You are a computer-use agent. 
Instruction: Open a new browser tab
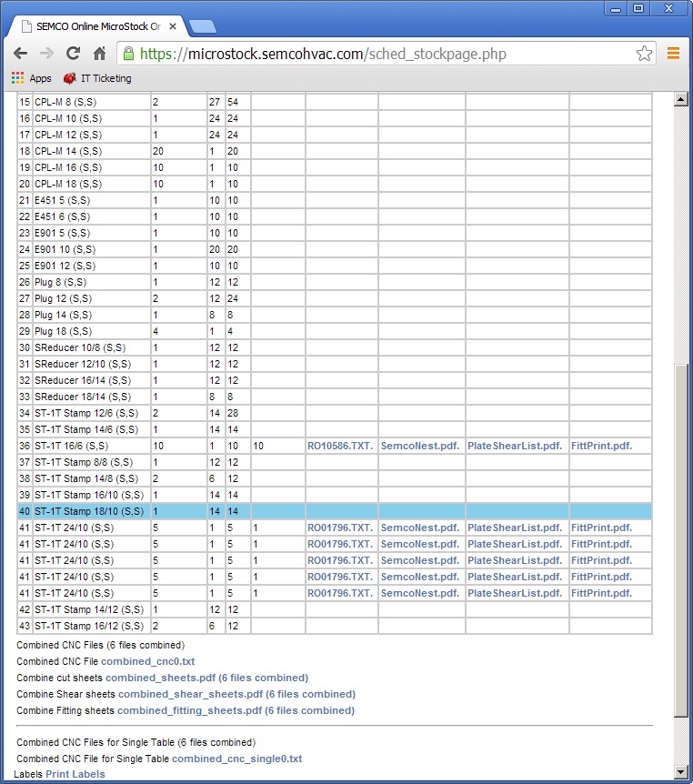tap(203, 26)
